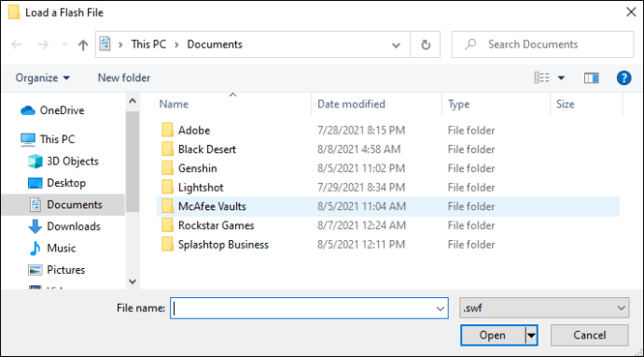Expand the address bar history dropdown

pyautogui.click(x=396, y=45)
